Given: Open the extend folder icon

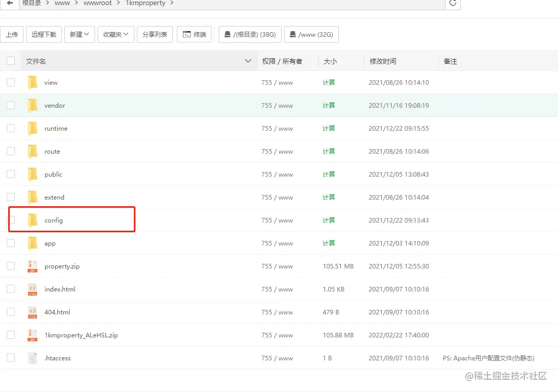Looking at the screenshot, I should coord(32,197).
